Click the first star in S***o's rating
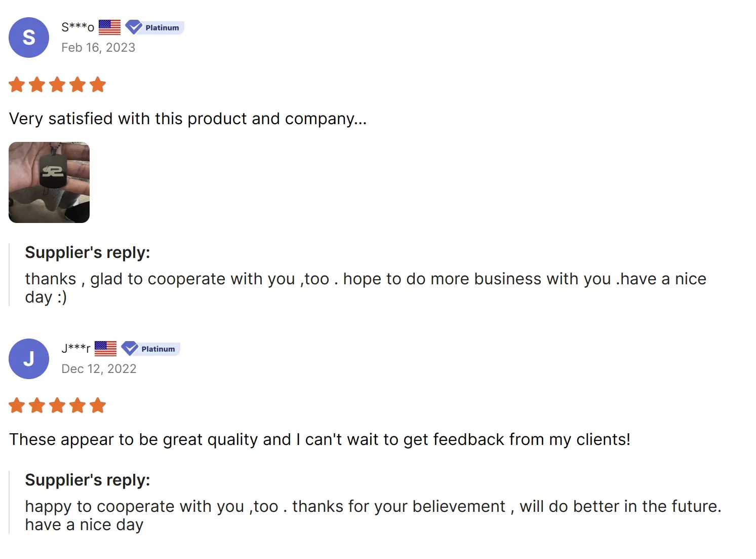Screen dimensions: 756x559 (17, 85)
